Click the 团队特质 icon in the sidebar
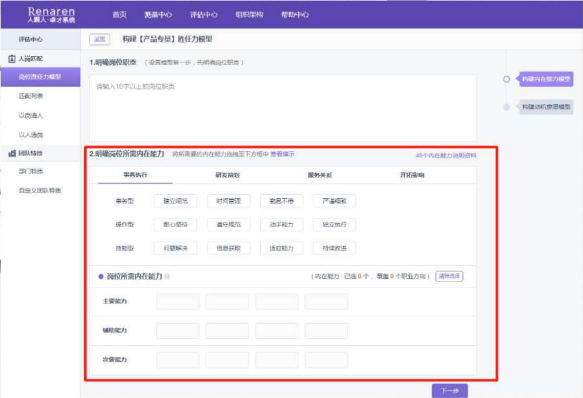 pyautogui.click(x=12, y=153)
